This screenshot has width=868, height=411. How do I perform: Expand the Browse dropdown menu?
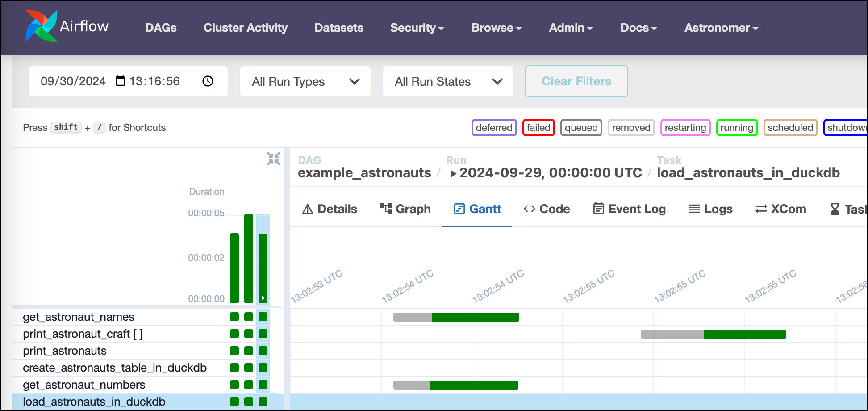(497, 28)
